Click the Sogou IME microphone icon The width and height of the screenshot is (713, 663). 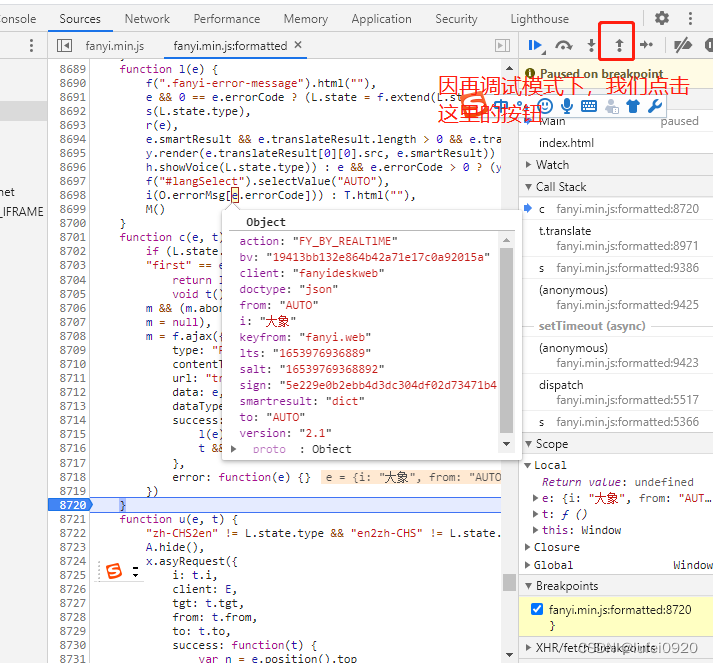point(567,106)
